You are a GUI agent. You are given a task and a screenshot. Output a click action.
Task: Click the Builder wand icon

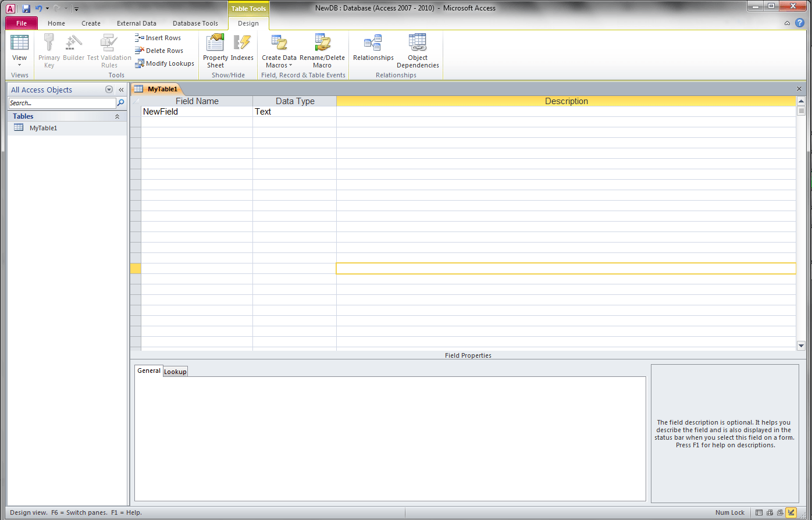coord(74,43)
